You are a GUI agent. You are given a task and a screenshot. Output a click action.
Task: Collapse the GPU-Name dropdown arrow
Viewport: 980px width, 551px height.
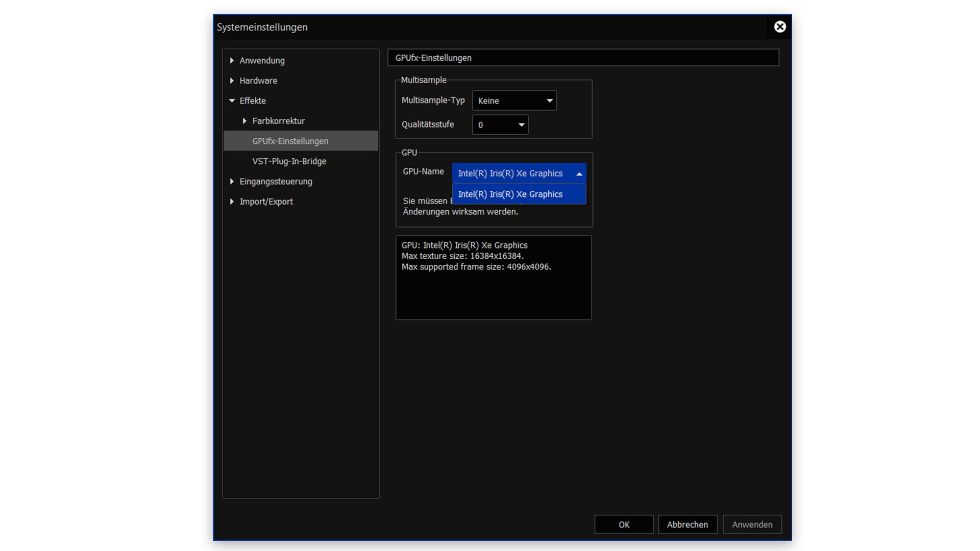(x=579, y=174)
